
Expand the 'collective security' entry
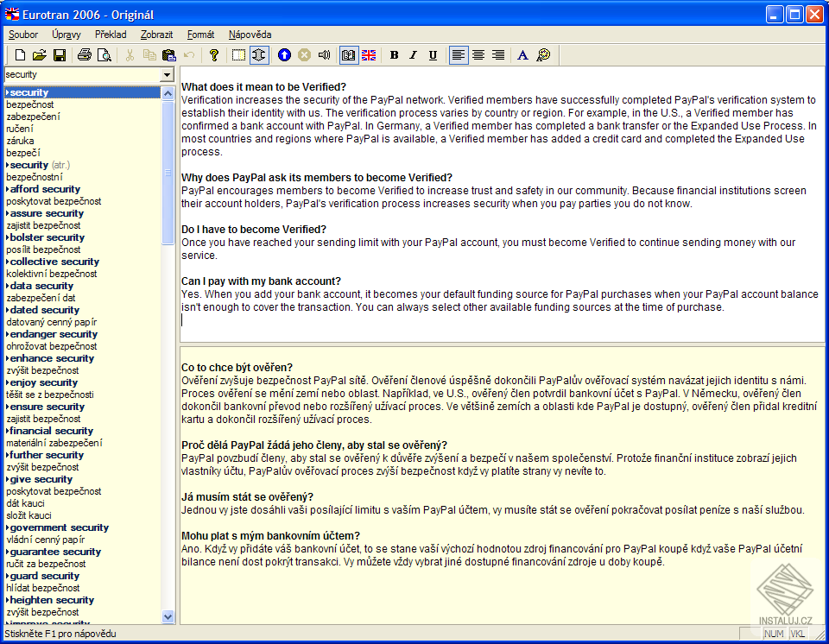click(x=8, y=262)
